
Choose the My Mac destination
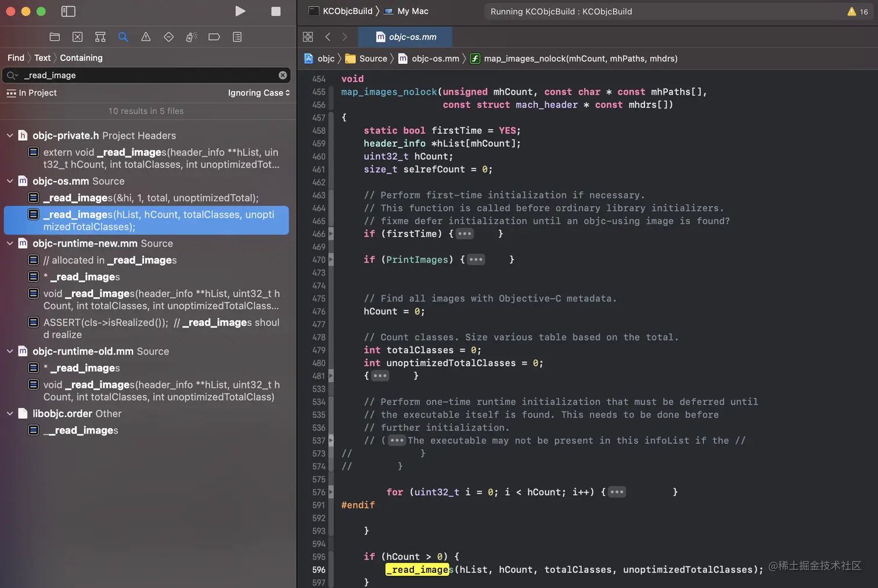406,11
